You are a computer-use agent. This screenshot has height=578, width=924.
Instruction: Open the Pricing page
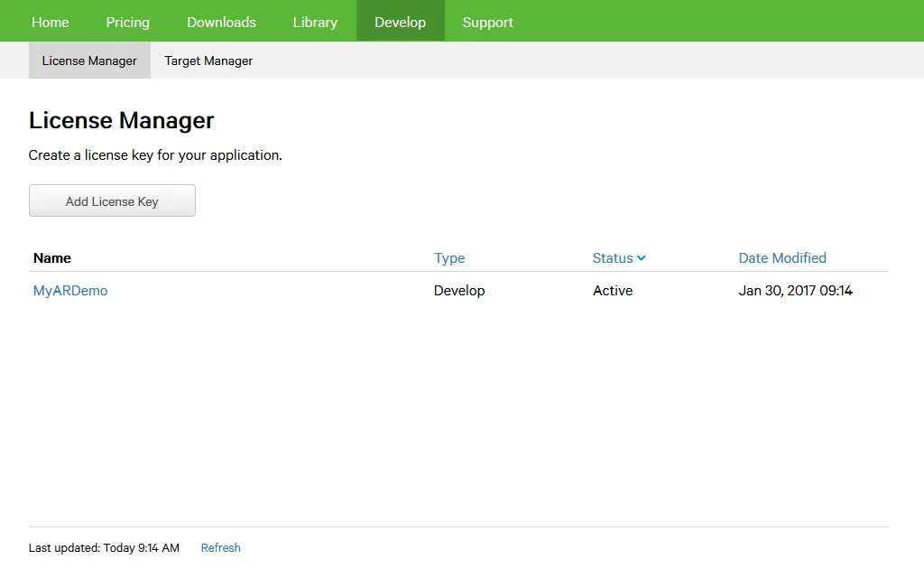coord(127,22)
